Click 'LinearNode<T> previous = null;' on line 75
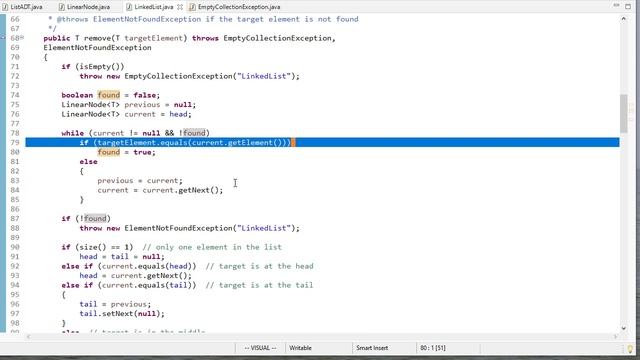 (x=129, y=104)
